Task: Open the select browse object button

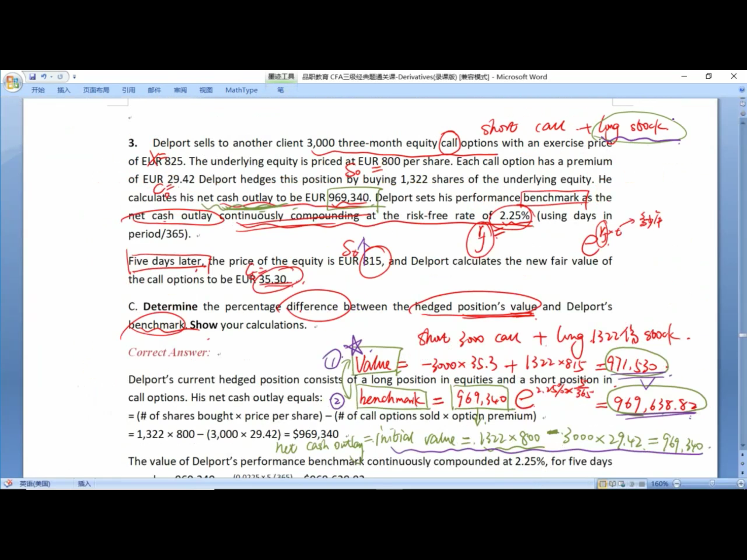Action: (x=743, y=464)
